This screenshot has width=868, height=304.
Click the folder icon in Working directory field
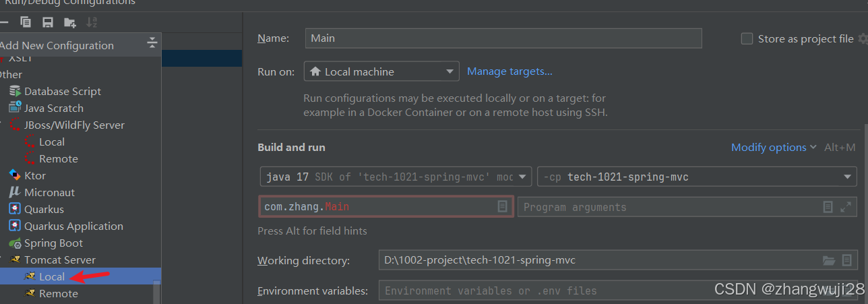pos(829,260)
